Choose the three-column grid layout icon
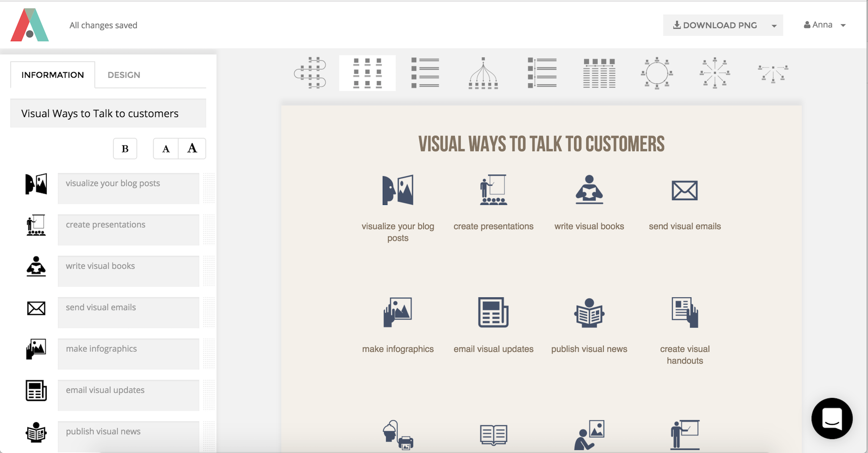 [367, 73]
